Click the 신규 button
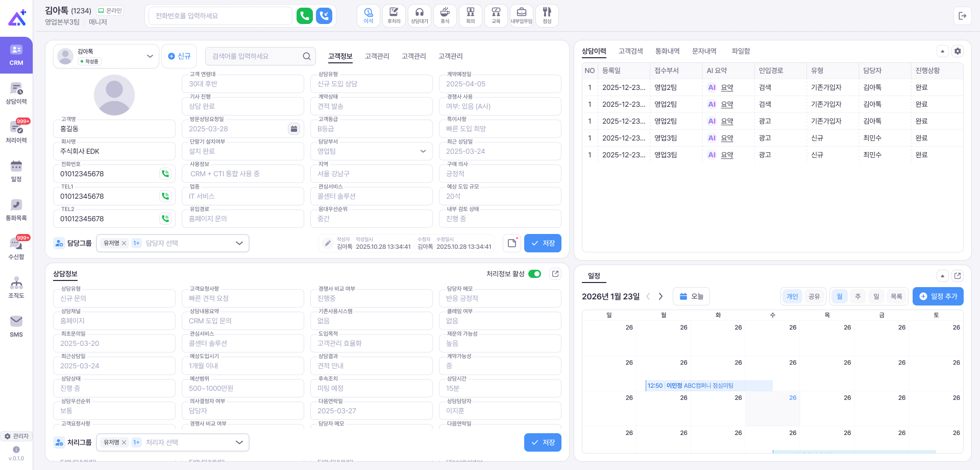The width and height of the screenshot is (980, 470). [180, 56]
